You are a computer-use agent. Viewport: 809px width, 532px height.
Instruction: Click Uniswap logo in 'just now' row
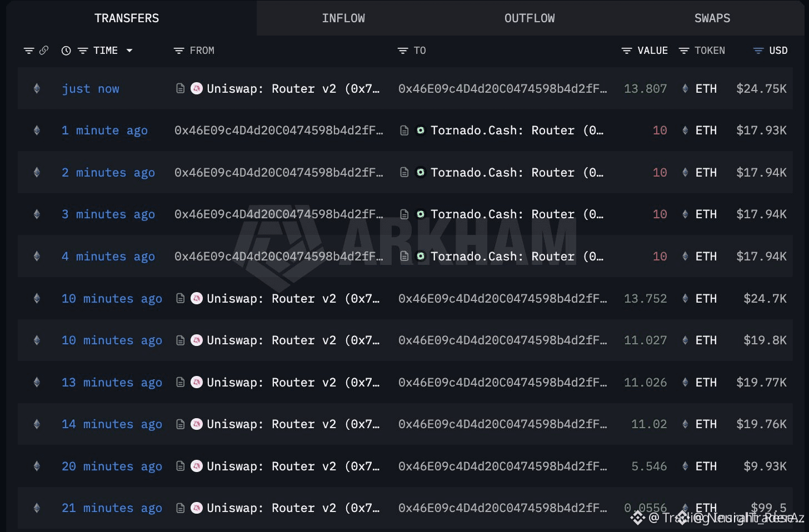[x=197, y=88]
